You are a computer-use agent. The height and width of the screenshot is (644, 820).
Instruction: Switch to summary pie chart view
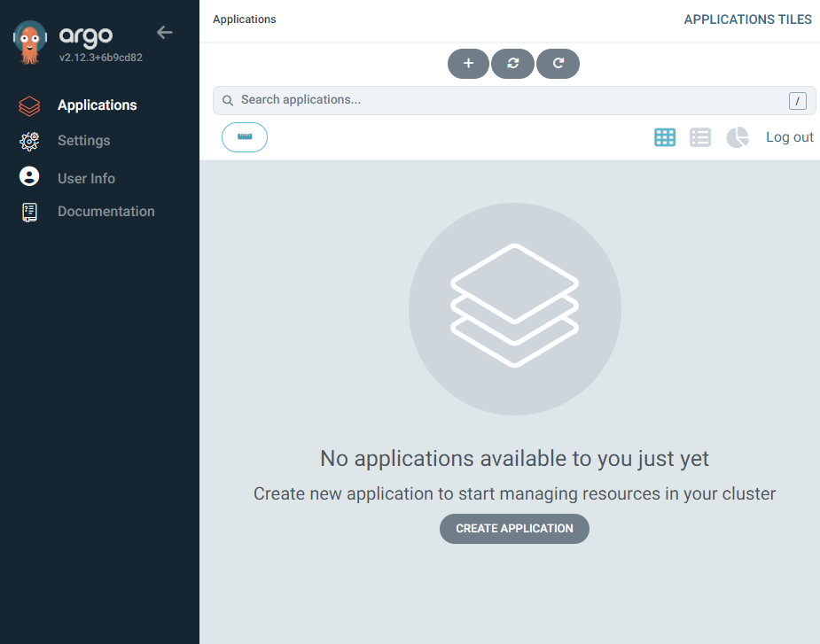coord(738,137)
